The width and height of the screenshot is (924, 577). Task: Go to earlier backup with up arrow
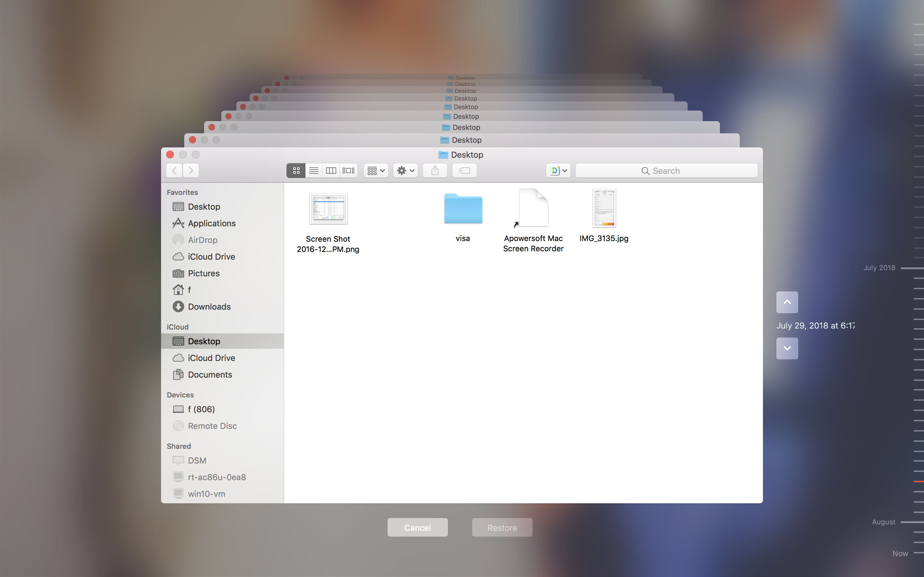pyautogui.click(x=787, y=302)
